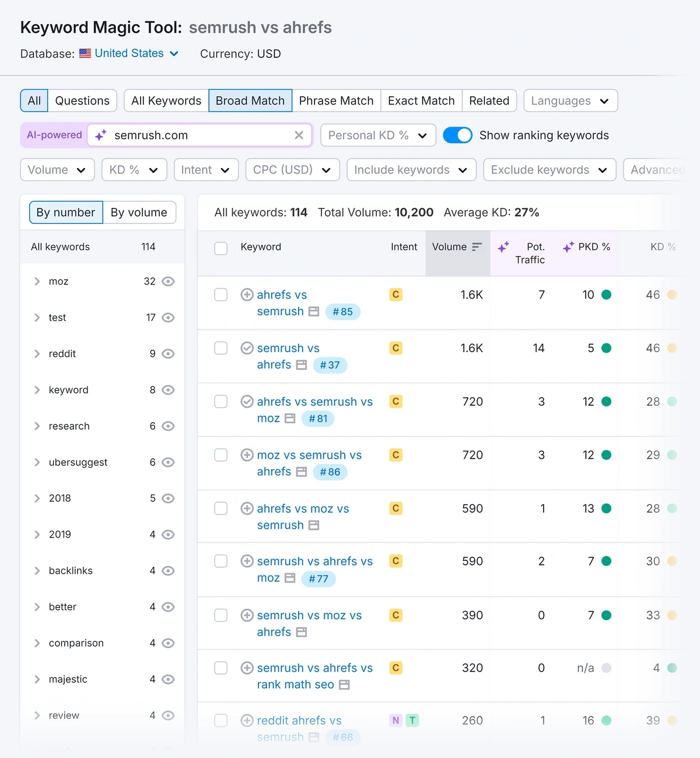Click the Navigational intent badge for 'reddit ahrefs vs semrush'
The image size is (700, 758).
[x=396, y=720]
